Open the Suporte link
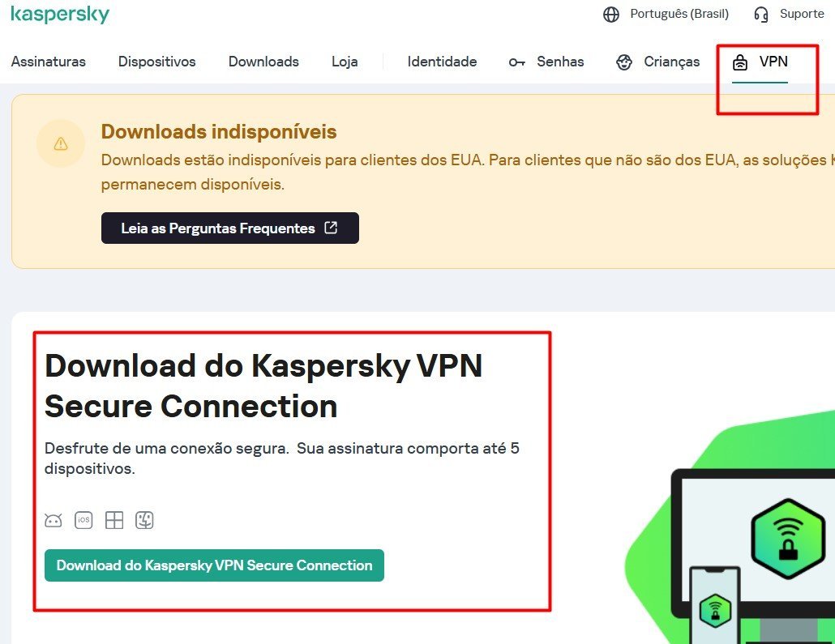Screen dimensions: 835x644 802,14
